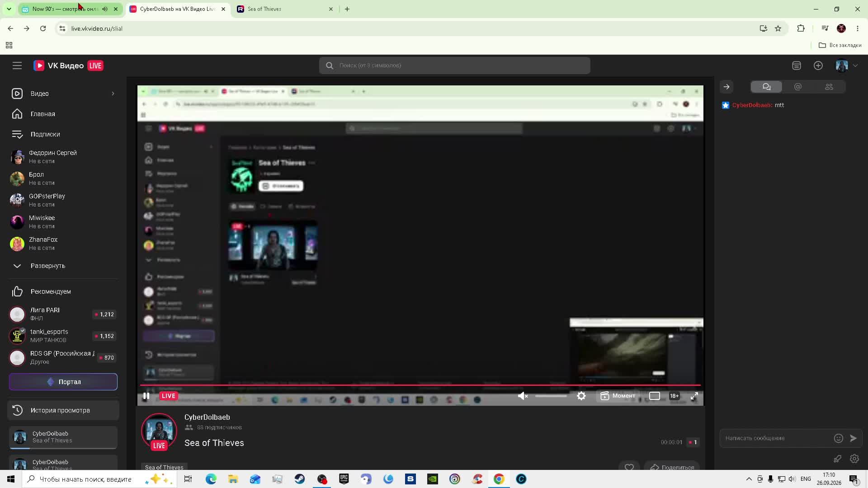868x488 pixels.
Task: Open browser media controls icon
Action: click(825, 28)
